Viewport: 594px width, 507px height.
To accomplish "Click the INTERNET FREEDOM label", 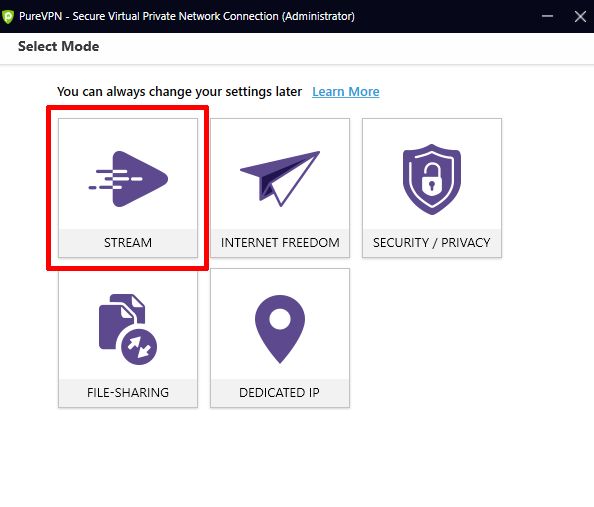I will click(x=280, y=243).
